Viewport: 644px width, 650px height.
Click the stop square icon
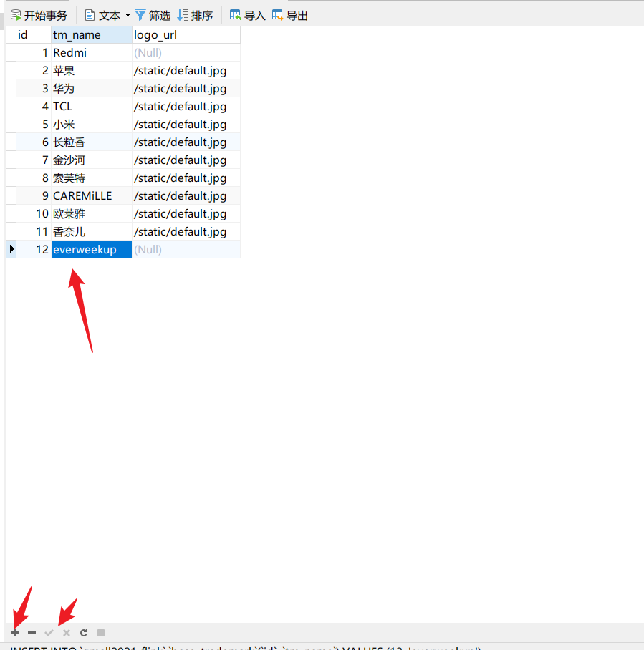(x=101, y=633)
